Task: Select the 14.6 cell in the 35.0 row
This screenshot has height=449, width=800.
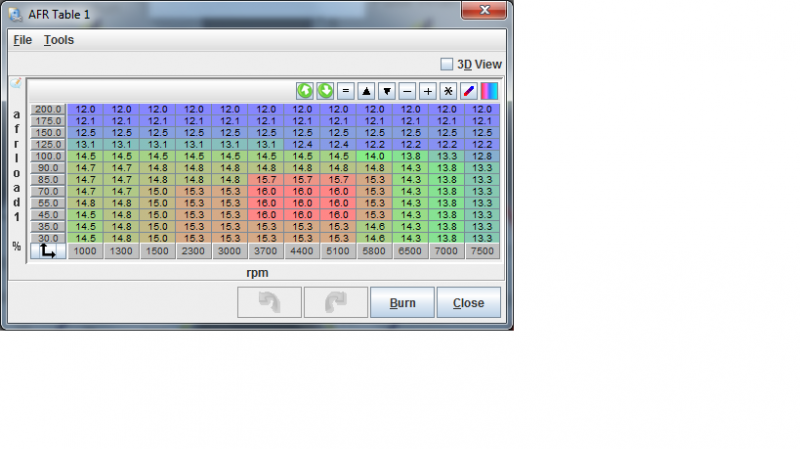Action: [x=374, y=227]
